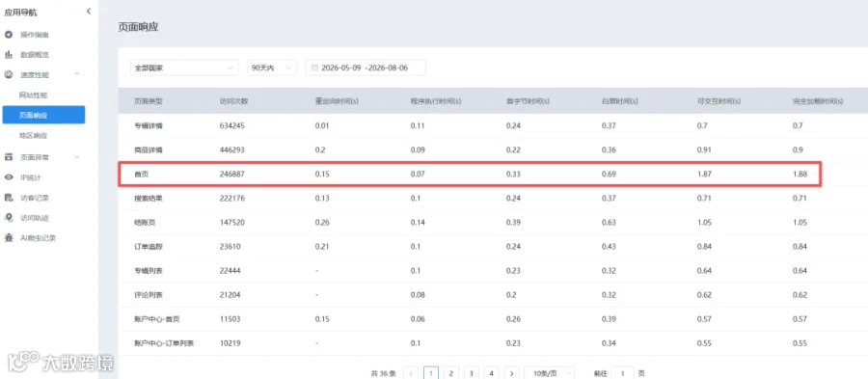The image size is (868, 379).
Task: Click the 访问轨迹 location pin icon
Action: coord(9,218)
